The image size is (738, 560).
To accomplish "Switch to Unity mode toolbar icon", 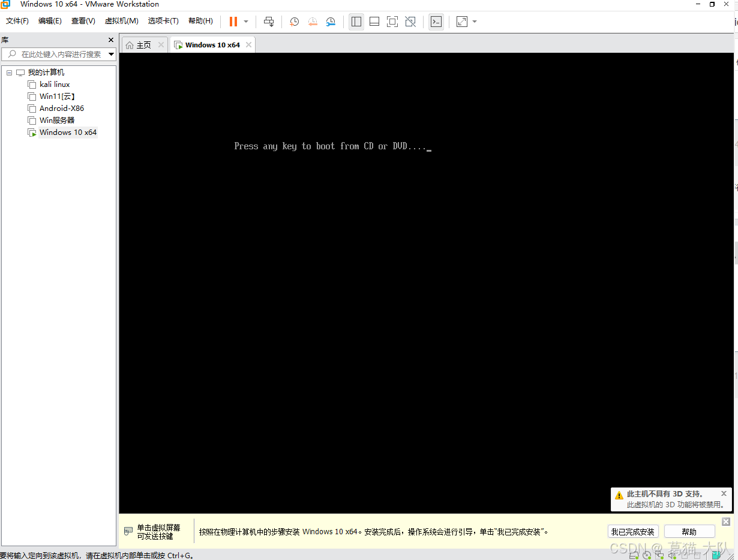I will pyautogui.click(x=410, y=22).
